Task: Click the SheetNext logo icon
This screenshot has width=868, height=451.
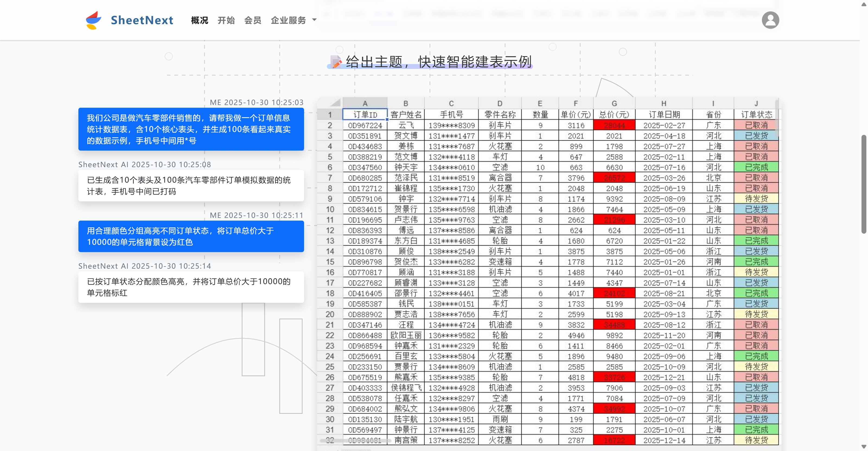Action: [93, 20]
